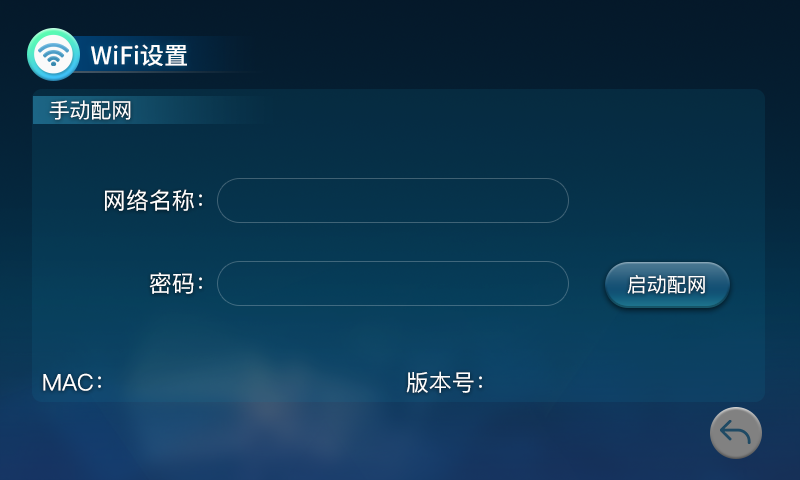The width and height of the screenshot is (800, 480).
Task: Click the 启动配网 button
Action: coord(667,285)
